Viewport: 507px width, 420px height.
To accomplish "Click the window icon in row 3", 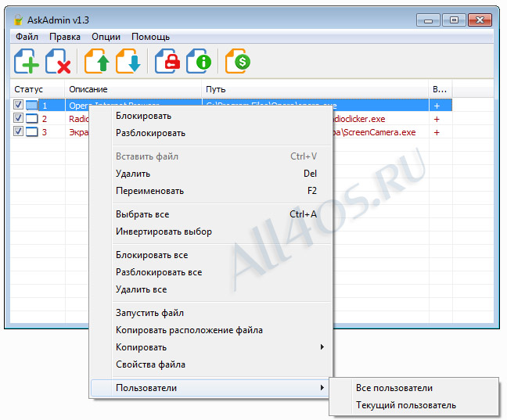I will point(31,132).
